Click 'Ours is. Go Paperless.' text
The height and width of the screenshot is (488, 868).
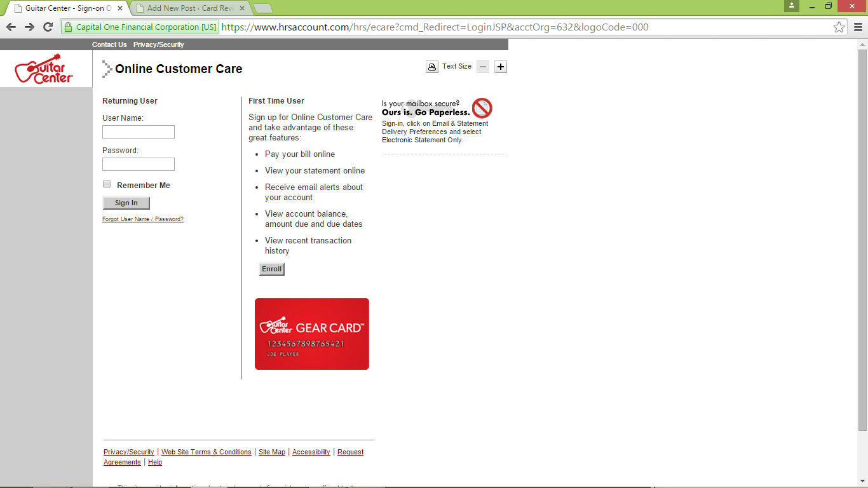click(x=426, y=112)
